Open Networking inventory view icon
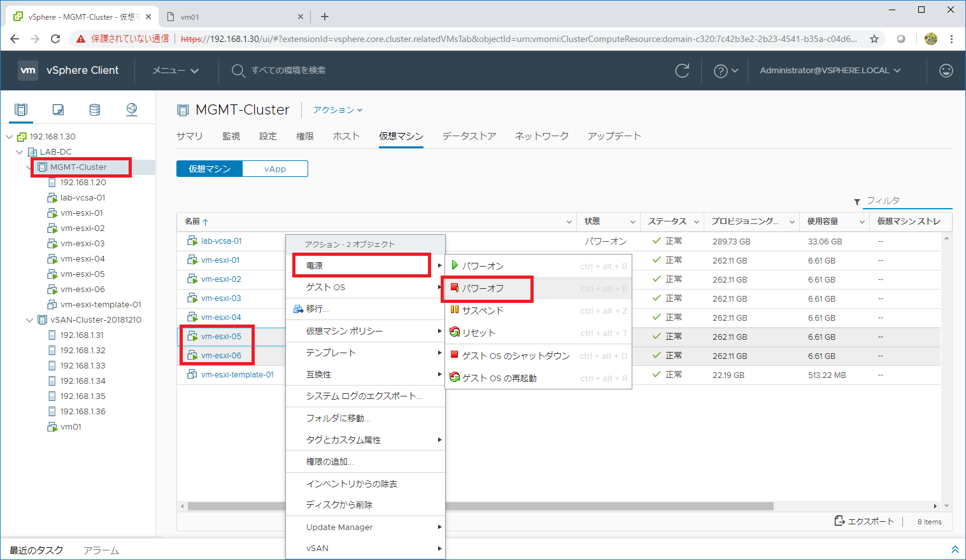This screenshot has width=966, height=560. click(132, 109)
